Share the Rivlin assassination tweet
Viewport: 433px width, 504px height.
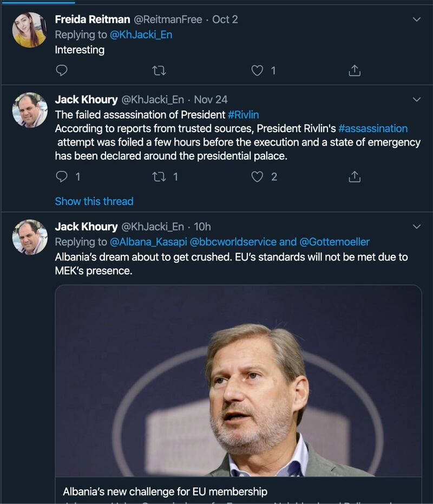point(355,176)
